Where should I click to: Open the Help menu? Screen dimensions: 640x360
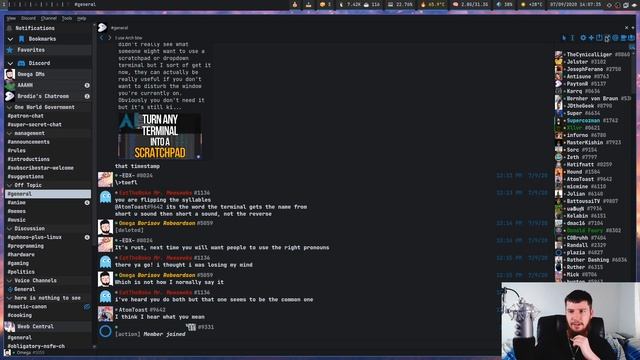(82, 18)
